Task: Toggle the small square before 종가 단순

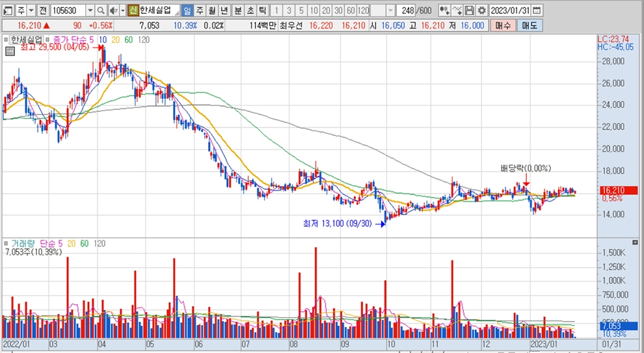Action: tap(47, 40)
